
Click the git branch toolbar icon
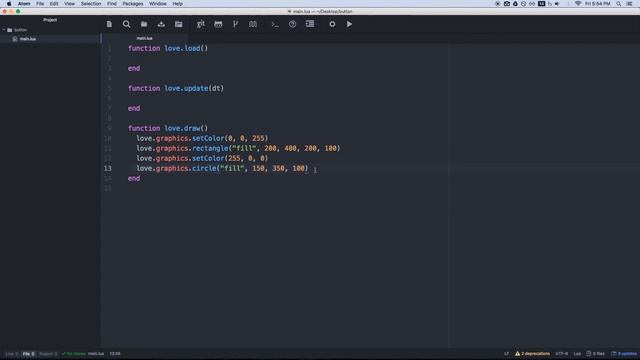pos(236,24)
